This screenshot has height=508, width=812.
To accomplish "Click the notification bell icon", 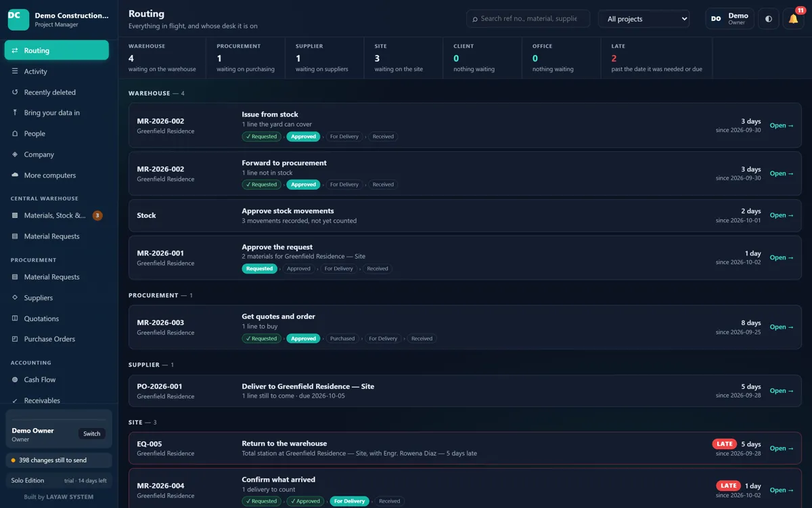I will click(x=793, y=19).
